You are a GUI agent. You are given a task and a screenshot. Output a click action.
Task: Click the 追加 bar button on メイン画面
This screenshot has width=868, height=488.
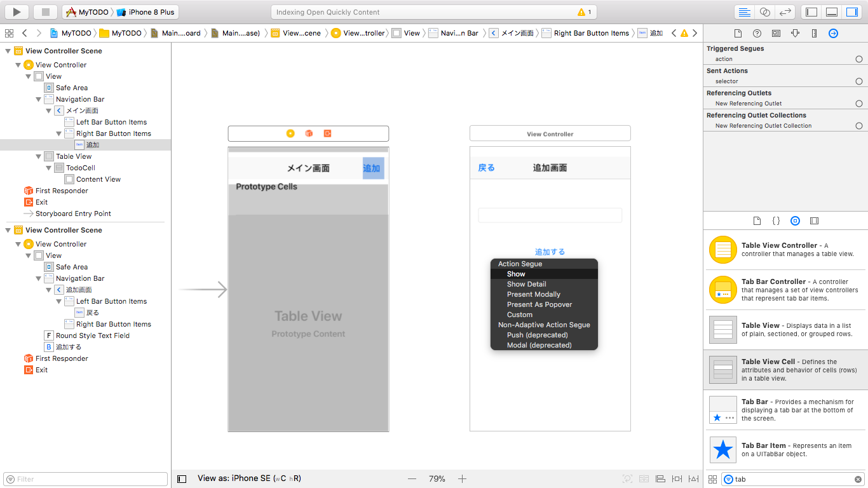[373, 168]
